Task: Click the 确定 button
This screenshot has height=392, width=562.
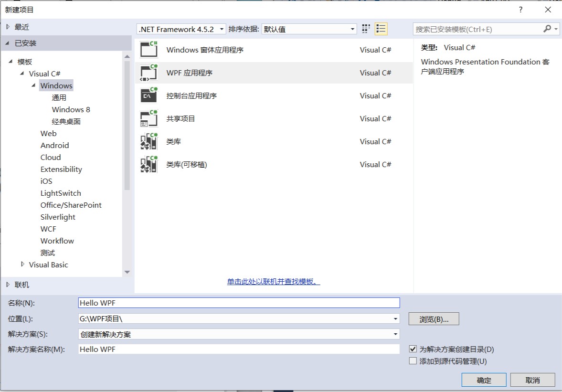Action: [484, 380]
